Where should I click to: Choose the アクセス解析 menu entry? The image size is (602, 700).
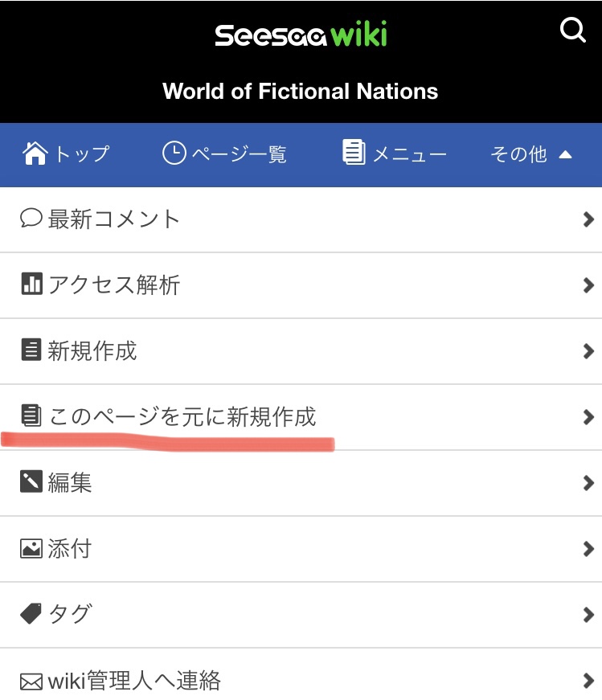[301, 285]
